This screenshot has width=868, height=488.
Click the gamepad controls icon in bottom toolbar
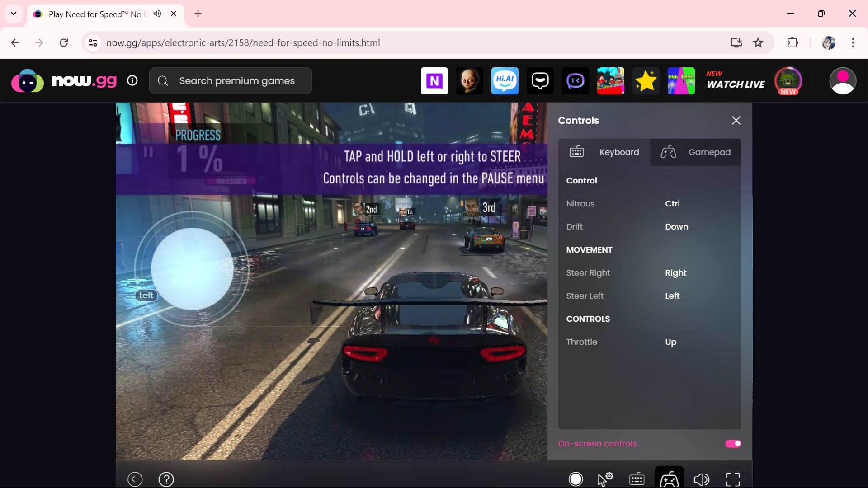pos(669,479)
